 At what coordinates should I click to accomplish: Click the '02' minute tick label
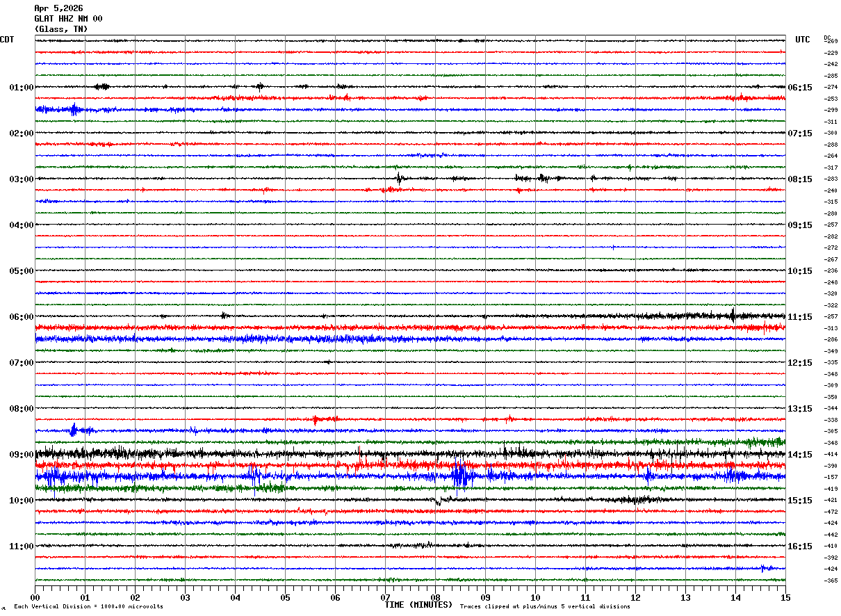click(x=135, y=597)
